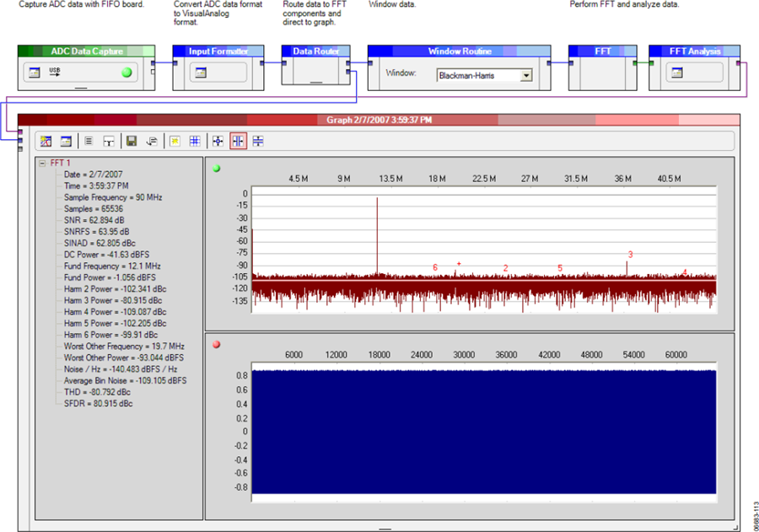
Task: Toggle the results list lines icon
Action: point(89,142)
